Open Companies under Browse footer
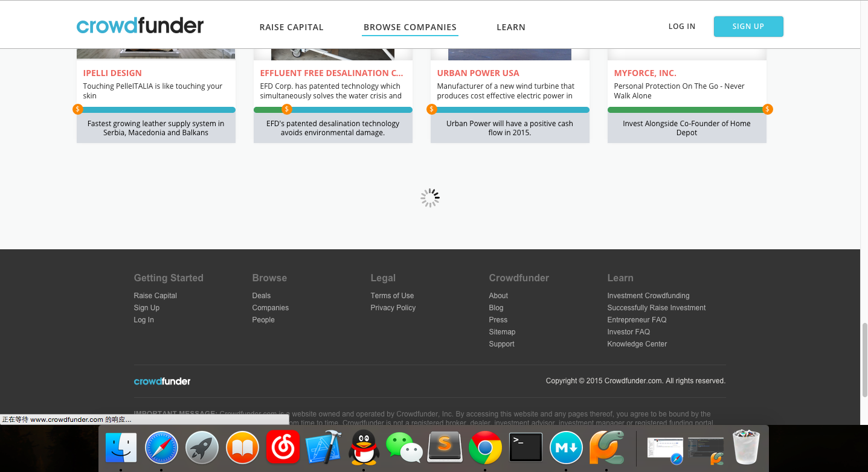 (271, 308)
